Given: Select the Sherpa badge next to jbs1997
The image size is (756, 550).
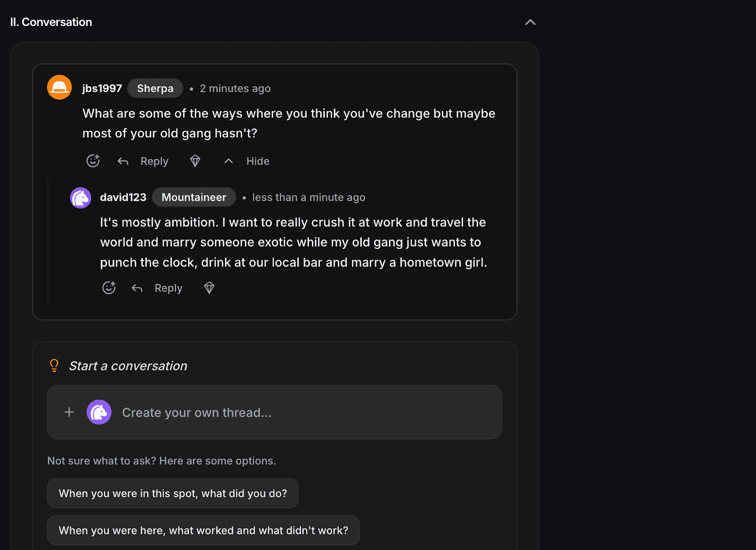Looking at the screenshot, I should [155, 88].
